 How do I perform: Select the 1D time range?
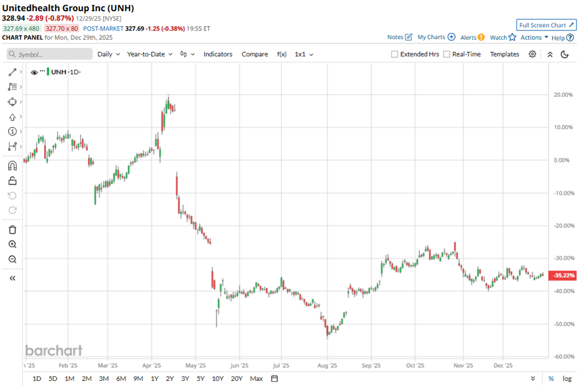[37, 378]
